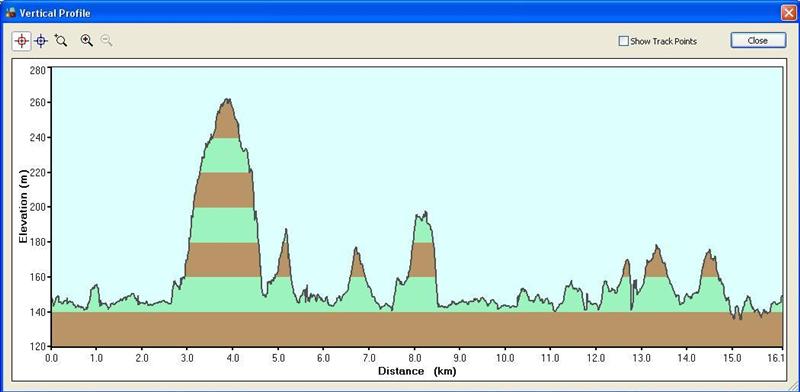Close the window with the red X
The width and height of the screenshot is (800, 392).
click(788, 13)
